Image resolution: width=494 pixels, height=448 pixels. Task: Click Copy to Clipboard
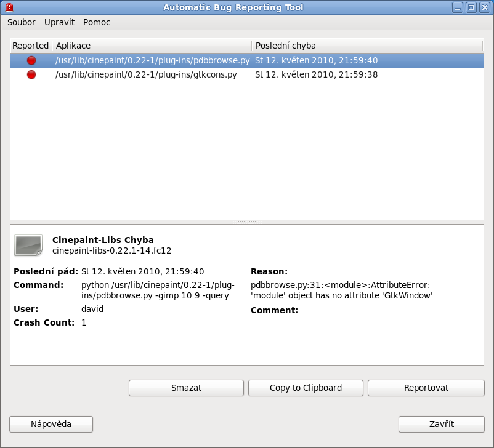pos(306,388)
